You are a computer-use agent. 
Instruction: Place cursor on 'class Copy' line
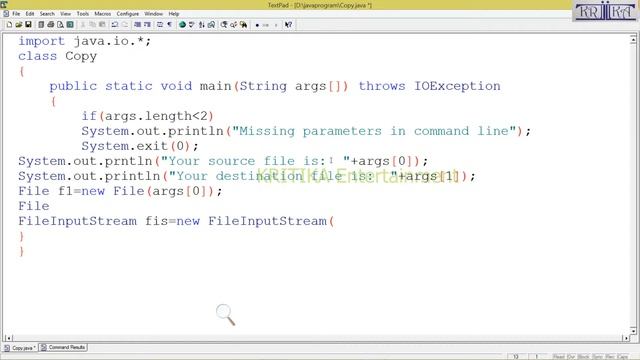(58, 56)
